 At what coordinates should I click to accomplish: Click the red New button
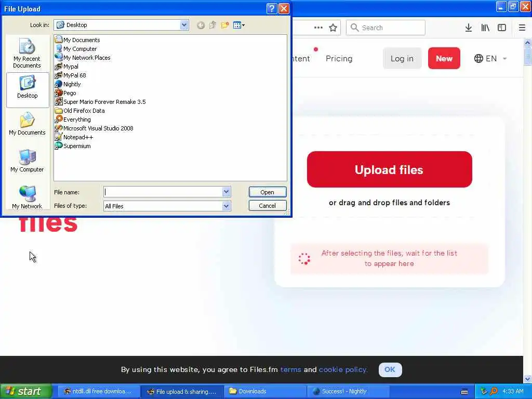(x=444, y=58)
